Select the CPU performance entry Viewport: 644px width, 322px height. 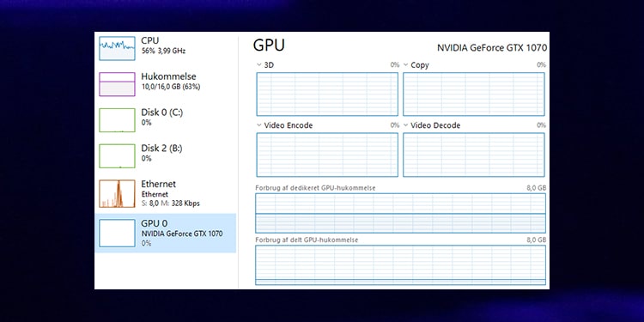[x=166, y=47]
